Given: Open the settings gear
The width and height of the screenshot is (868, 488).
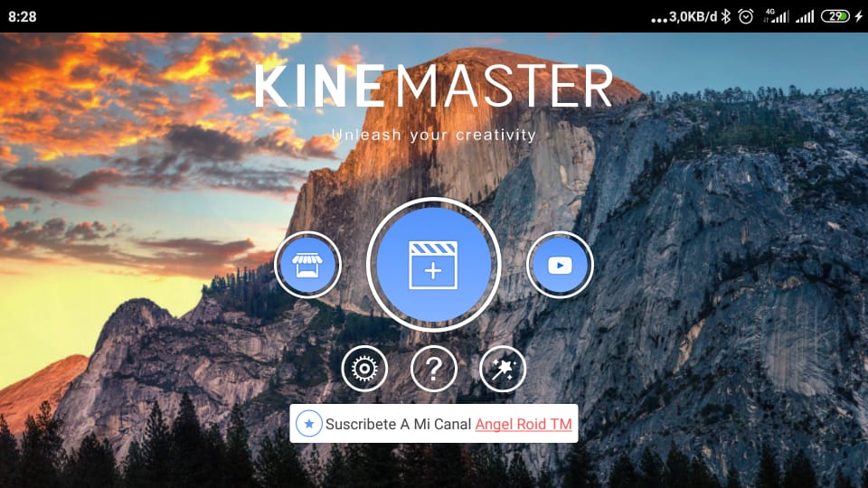Looking at the screenshot, I should 364,369.
